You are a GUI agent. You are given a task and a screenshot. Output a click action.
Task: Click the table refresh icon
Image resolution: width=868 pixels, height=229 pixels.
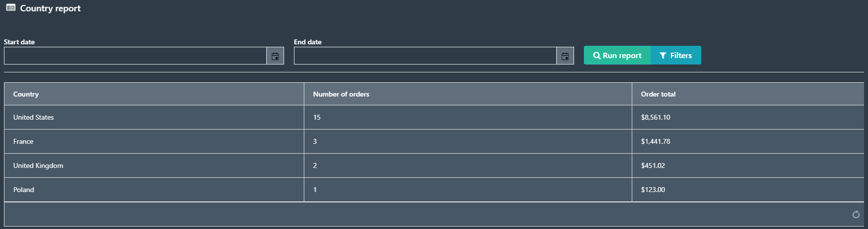tap(856, 214)
